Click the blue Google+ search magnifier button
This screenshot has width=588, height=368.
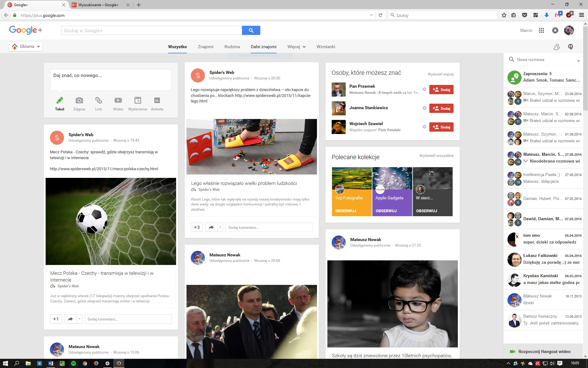[x=251, y=30]
